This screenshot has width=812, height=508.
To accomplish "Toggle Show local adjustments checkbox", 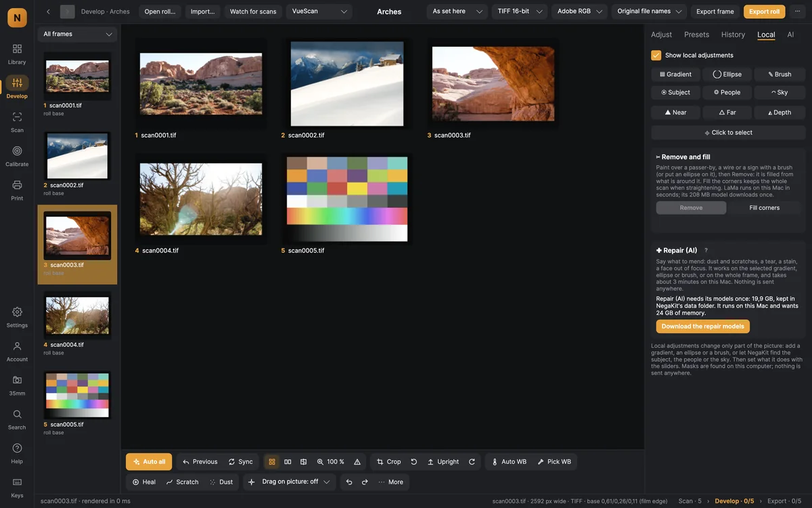I will click(x=656, y=56).
